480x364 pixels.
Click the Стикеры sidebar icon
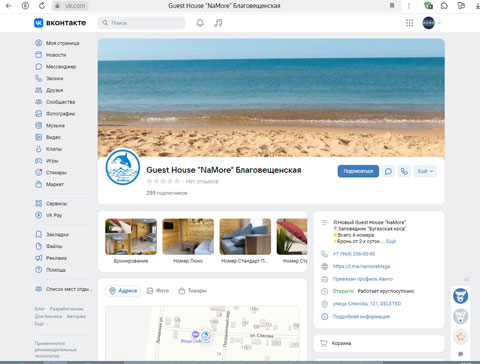click(39, 172)
